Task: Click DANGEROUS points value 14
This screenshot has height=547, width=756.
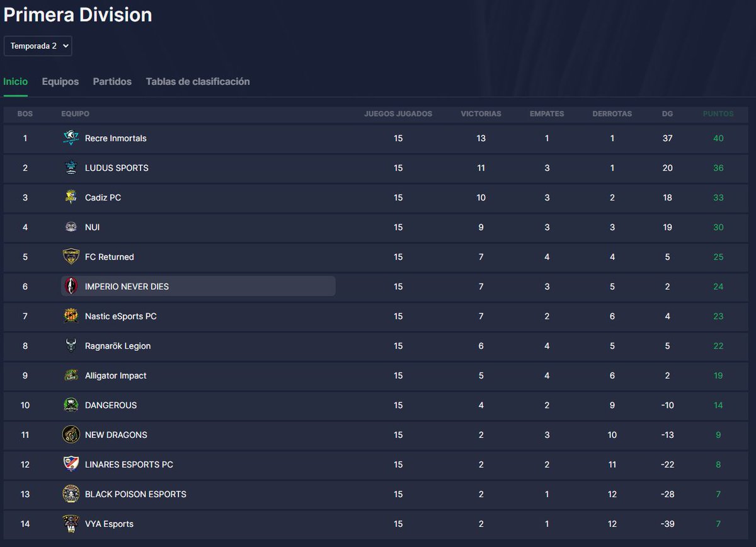Action: [718, 405]
